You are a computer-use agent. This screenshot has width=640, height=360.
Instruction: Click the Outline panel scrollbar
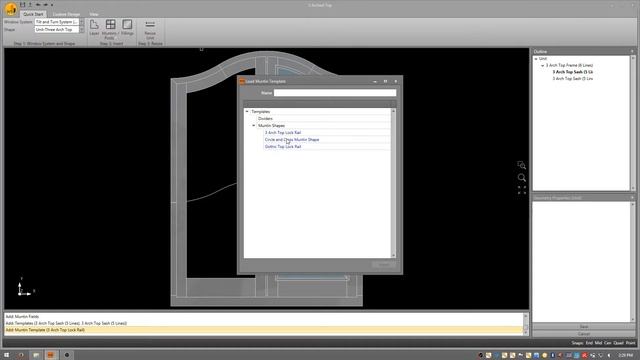click(633, 122)
